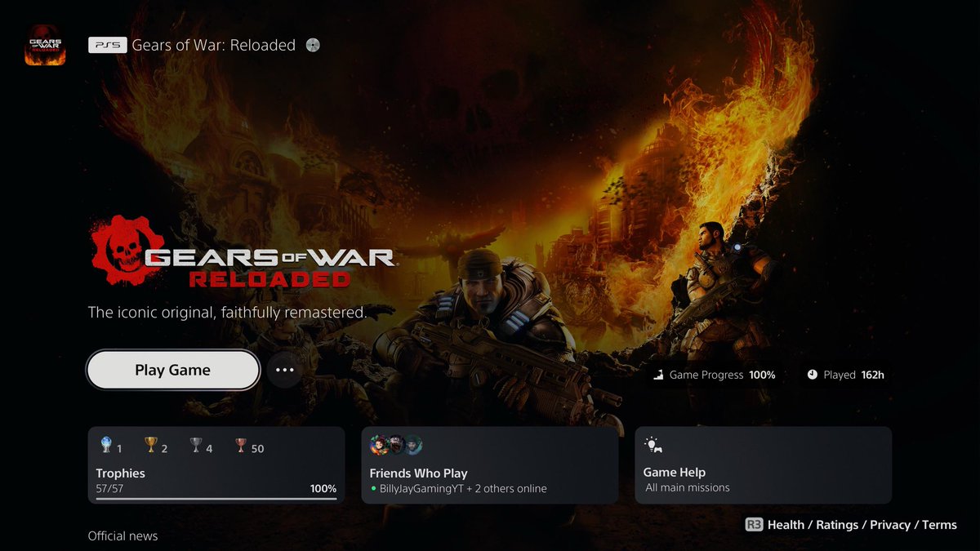Click the Played 162h value
Image resolution: width=980 pixels, height=551 pixels.
click(x=873, y=375)
